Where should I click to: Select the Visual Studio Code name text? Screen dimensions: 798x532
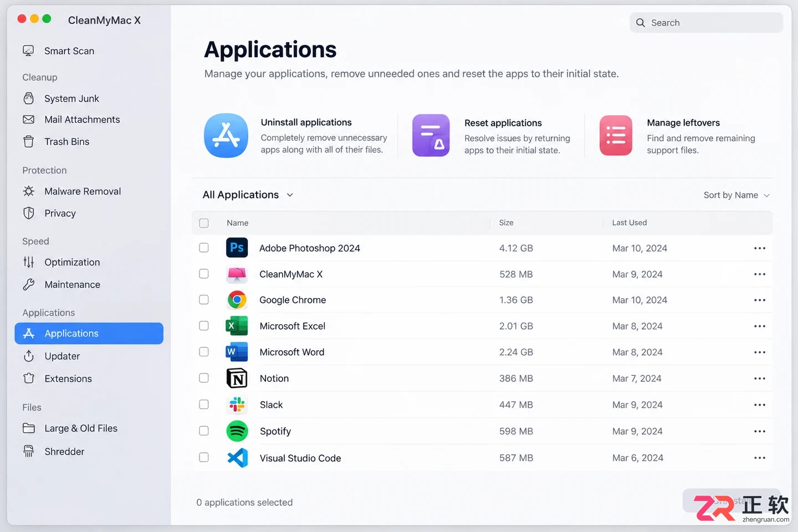click(300, 458)
